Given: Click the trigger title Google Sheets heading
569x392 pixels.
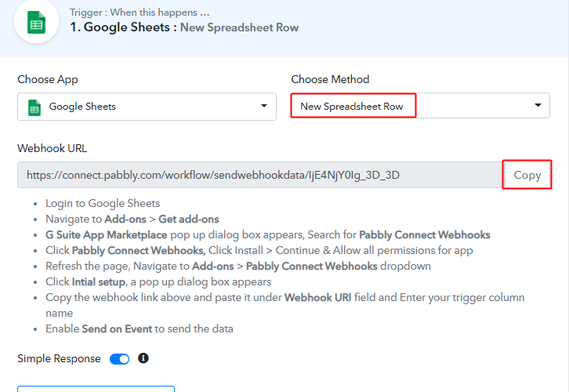Looking at the screenshot, I should [x=184, y=27].
